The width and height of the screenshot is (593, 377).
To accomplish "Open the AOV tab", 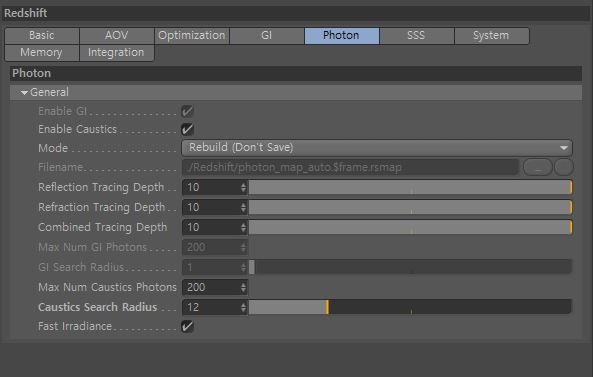I will [117, 36].
